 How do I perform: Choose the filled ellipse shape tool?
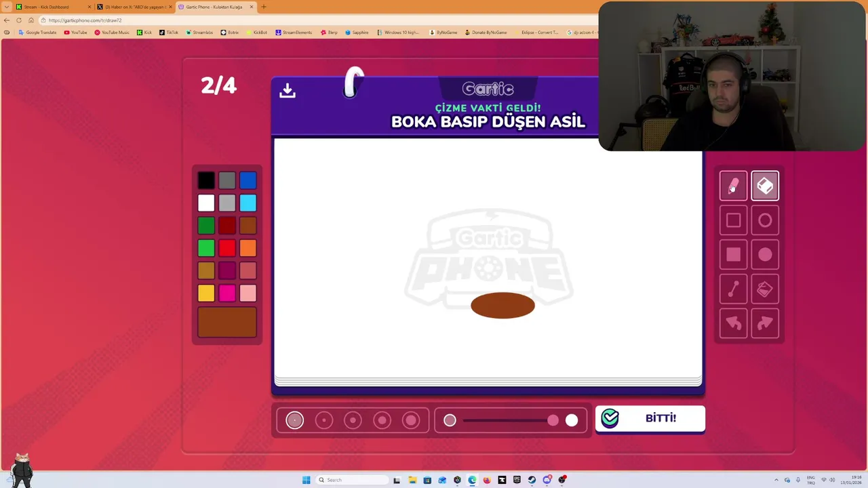tap(765, 255)
